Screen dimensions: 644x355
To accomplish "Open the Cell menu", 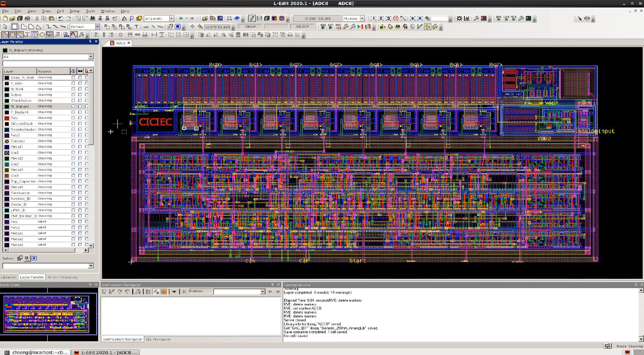I will (60, 11).
